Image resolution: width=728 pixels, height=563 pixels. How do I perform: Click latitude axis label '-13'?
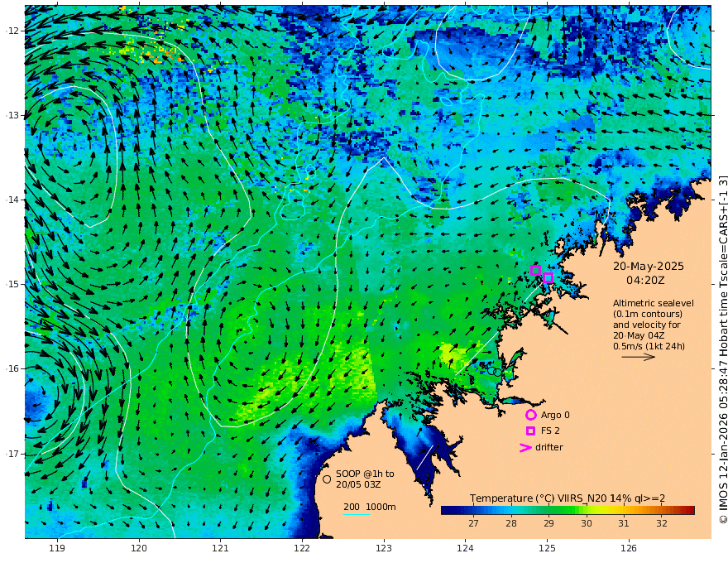pos(12,115)
